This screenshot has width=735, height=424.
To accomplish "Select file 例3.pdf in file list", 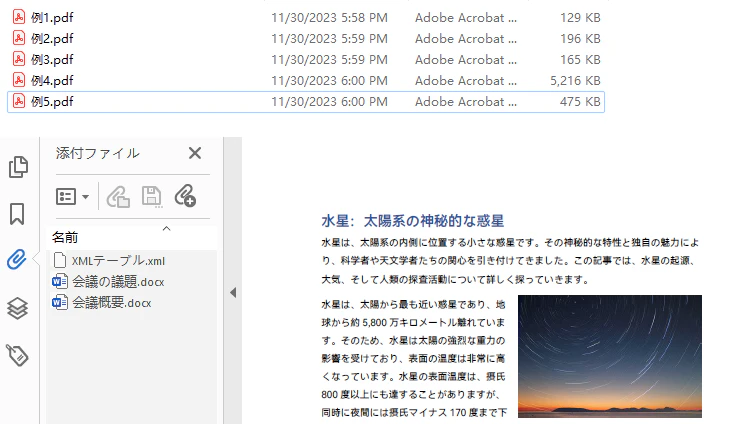I will (52, 60).
